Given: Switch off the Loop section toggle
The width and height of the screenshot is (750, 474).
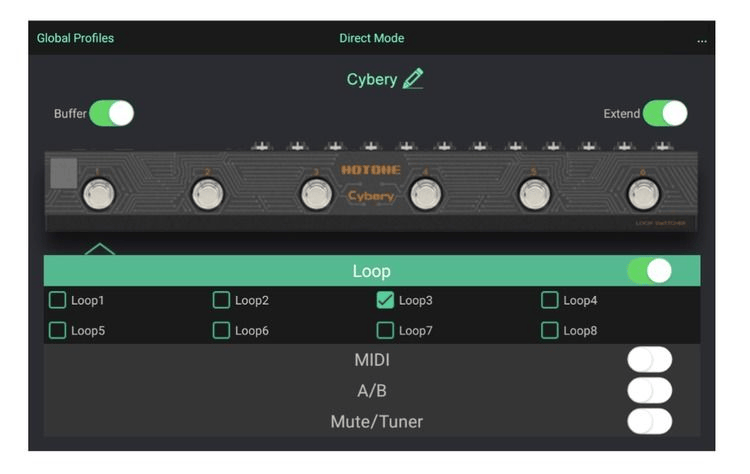Looking at the screenshot, I should tap(650, 271).
